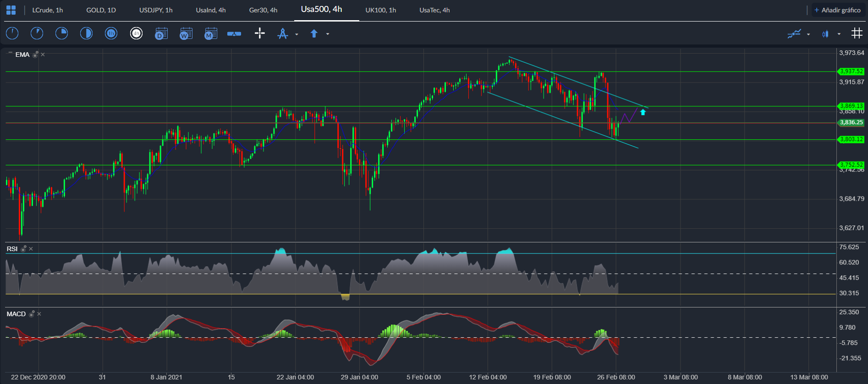This screenshot has width=868, height=384.
Task: Open EMA indicator settings gear
Action: tap(35, 55)
